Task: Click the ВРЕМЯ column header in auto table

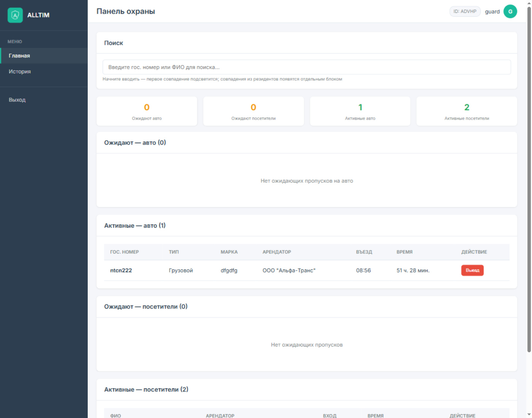Action: [x=404, y=252]
